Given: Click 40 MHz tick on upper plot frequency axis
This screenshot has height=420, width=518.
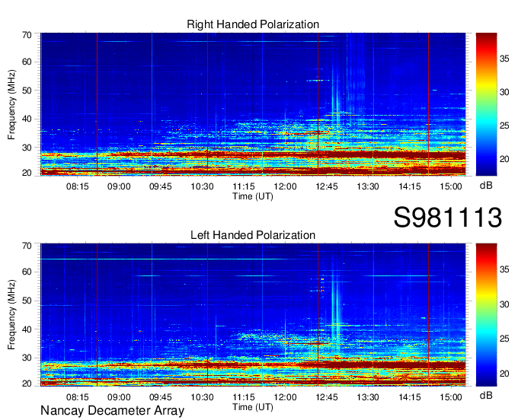Looking at the screenshot, I should coord(27,119).
